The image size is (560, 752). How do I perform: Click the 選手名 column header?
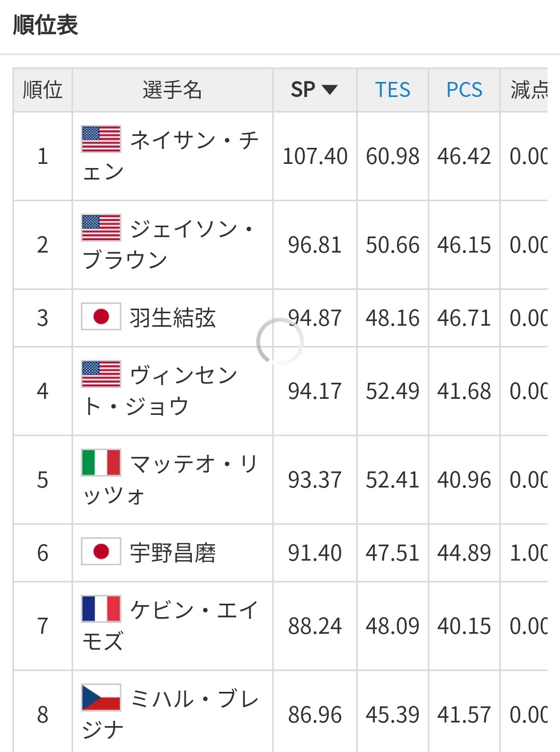coord(172,90)
